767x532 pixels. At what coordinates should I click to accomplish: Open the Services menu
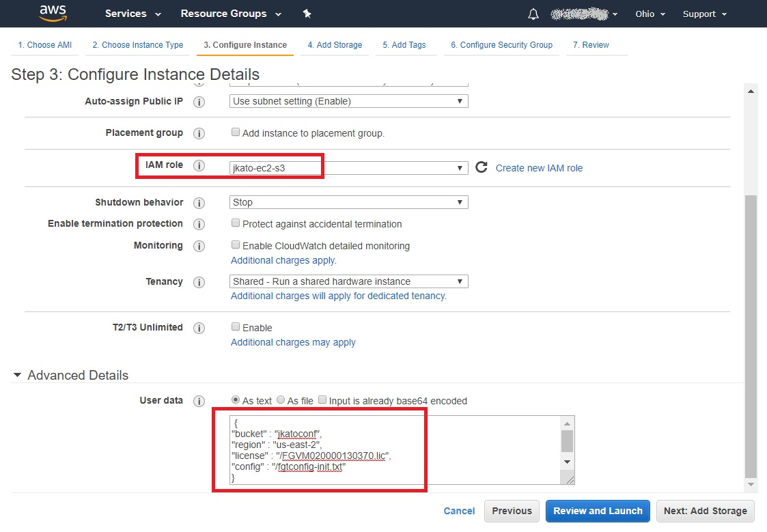(133, 14)
